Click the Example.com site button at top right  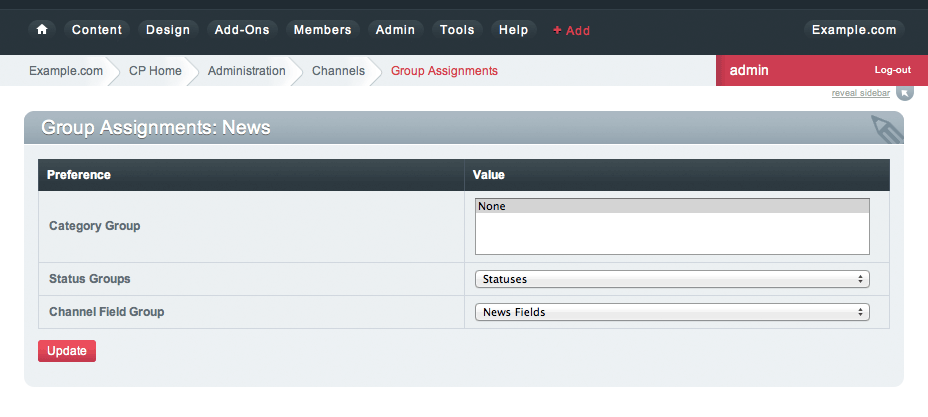pyautogui.click(x=854, y=30)
